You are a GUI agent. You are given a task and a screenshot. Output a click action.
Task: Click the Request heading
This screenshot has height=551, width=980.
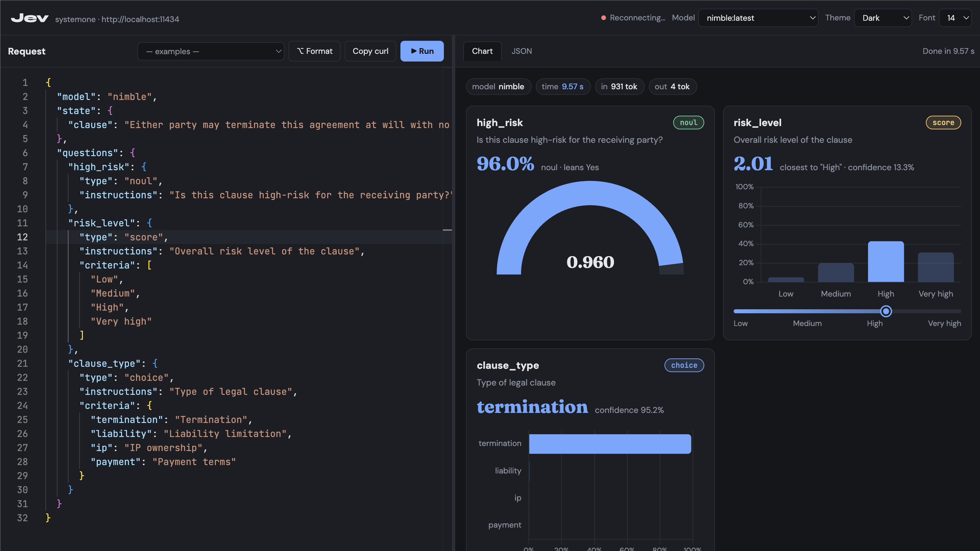(x=27, y=51)
